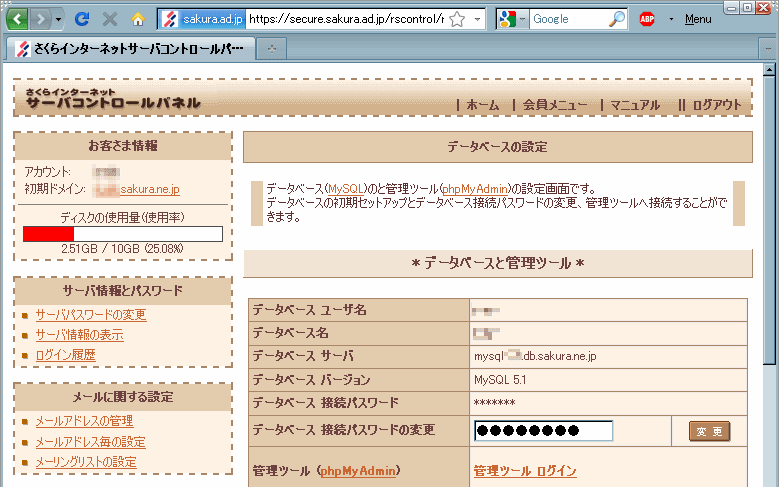This screenshot has width=779, height=487.
Task: Open the sakura.ne.jp initial domain link
Action: click(150, 189)
